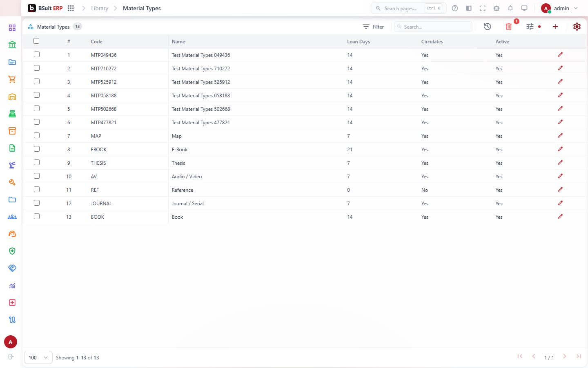Open the handshake icon in sidebar
This screenshot has height=368, width=588.
point(12,268)
